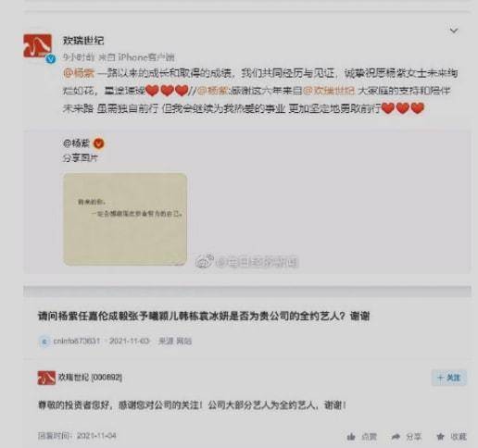Open the cninfo673631 user name
This screenshot has height=448, width=478.
[77, 341]
